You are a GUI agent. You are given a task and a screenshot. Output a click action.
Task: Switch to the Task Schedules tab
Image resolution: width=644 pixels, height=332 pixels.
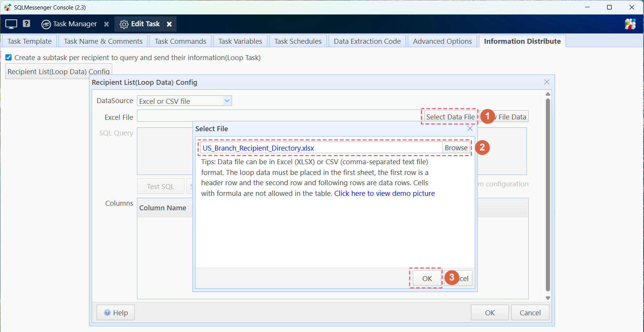pyautogui.click(x=298, y=41)
